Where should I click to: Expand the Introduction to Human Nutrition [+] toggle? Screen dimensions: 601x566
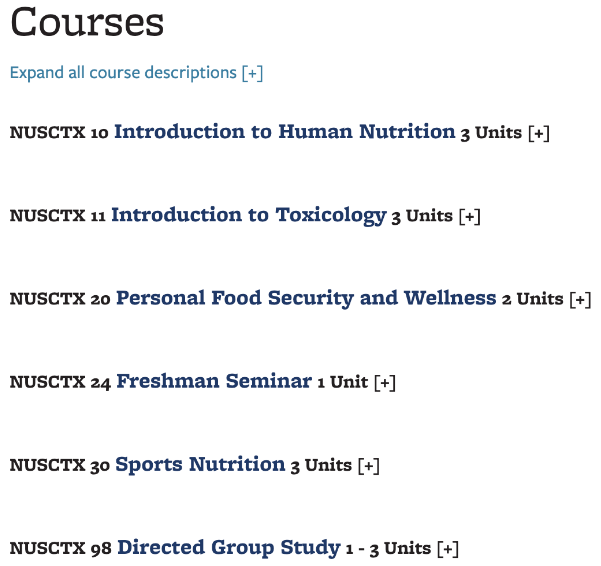(538, 133)
